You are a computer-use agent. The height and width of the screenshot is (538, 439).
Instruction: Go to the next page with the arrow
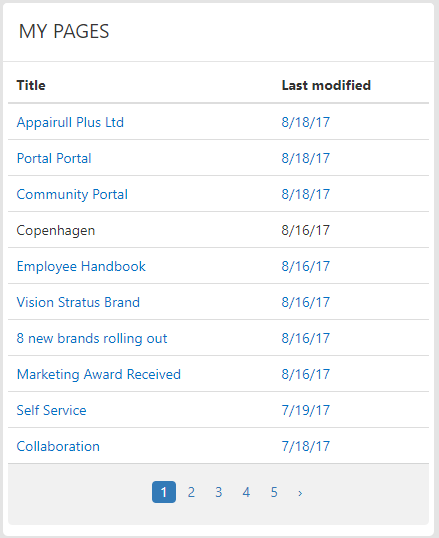click(300, 493)
